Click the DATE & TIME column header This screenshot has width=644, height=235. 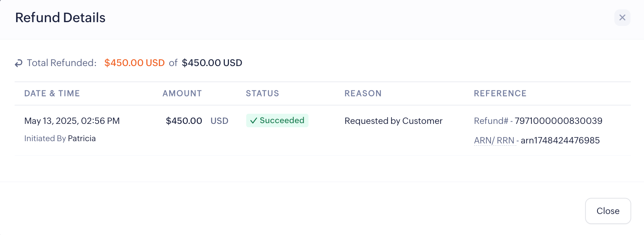click(52, 93)
